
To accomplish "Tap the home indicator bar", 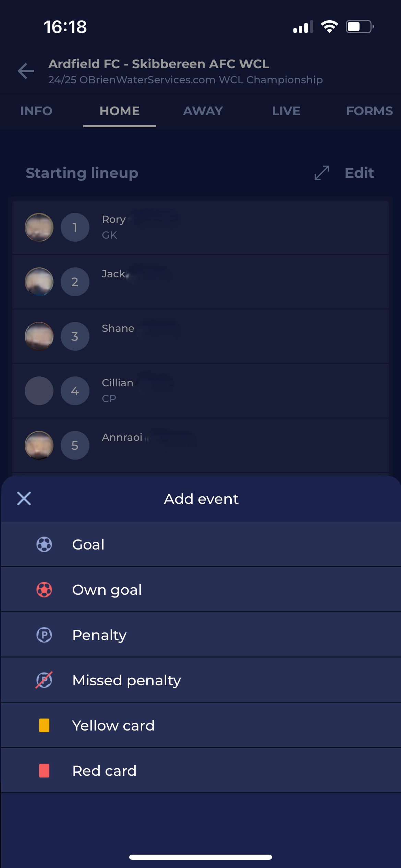I will 200,857.
